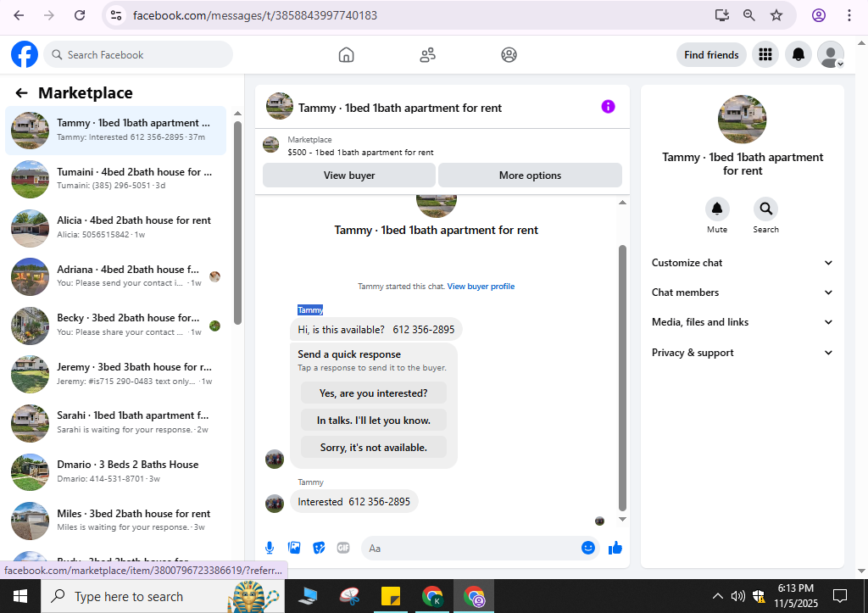Choose a GIF icon
868x613 pixels.
coord(343,549)
